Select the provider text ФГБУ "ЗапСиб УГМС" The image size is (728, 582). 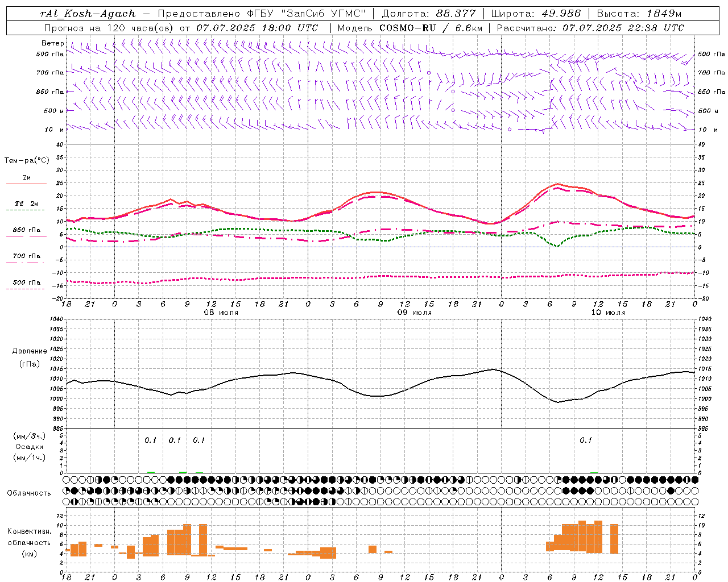(x=308, y=14)
